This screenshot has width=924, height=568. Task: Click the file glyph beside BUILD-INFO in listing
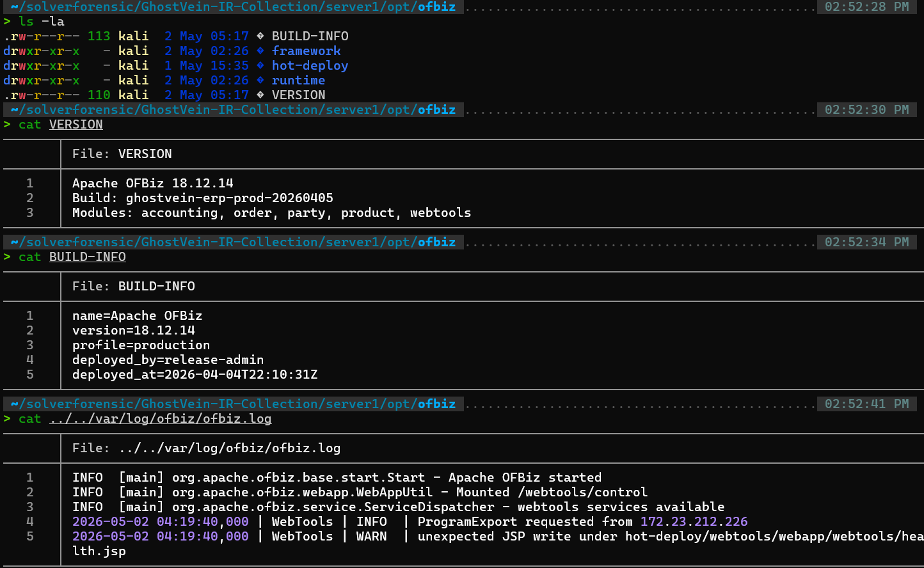pos(260,36)
